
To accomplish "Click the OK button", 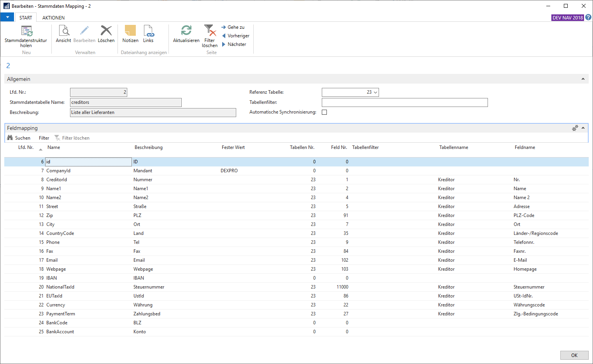I will click(x=574, y=355).
